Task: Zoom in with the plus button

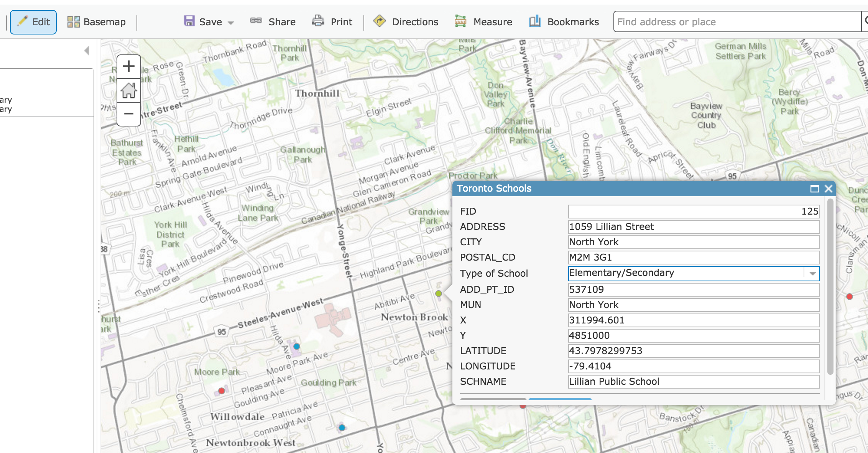Action: [129, 67]
